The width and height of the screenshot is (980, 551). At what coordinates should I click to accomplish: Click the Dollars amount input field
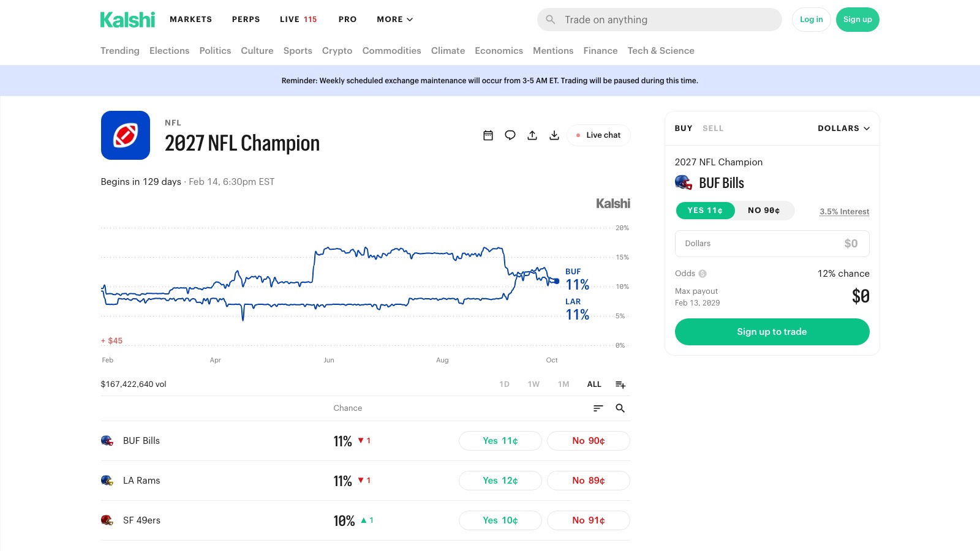coord(772,244)
